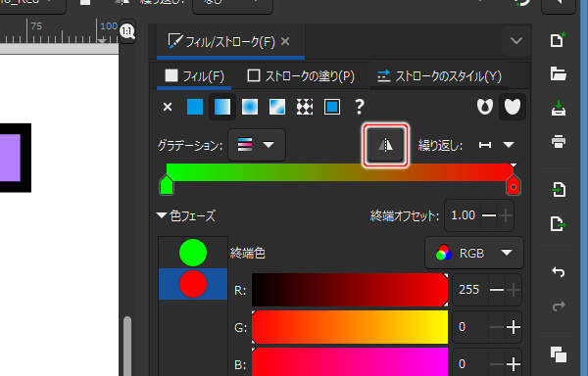Open the RGB color mode dropdown
Screen dimensions: 588x376
[474, 254]
